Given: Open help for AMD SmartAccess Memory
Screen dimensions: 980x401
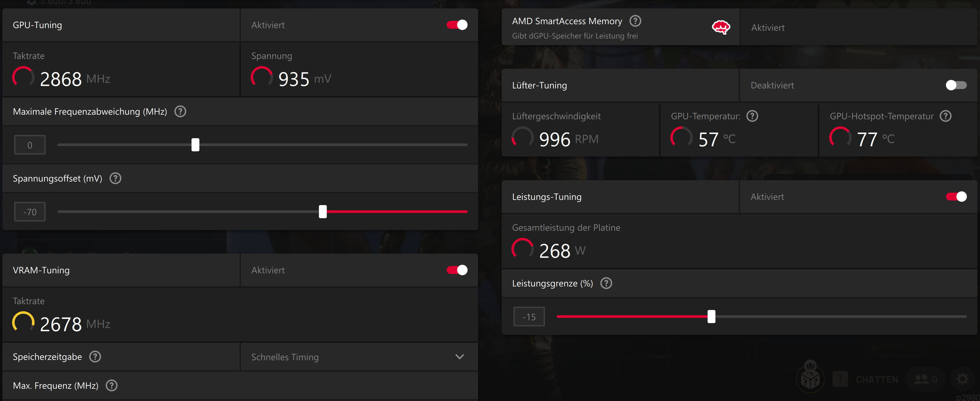Looking at the screenshot, I should (x=635, y=21).
